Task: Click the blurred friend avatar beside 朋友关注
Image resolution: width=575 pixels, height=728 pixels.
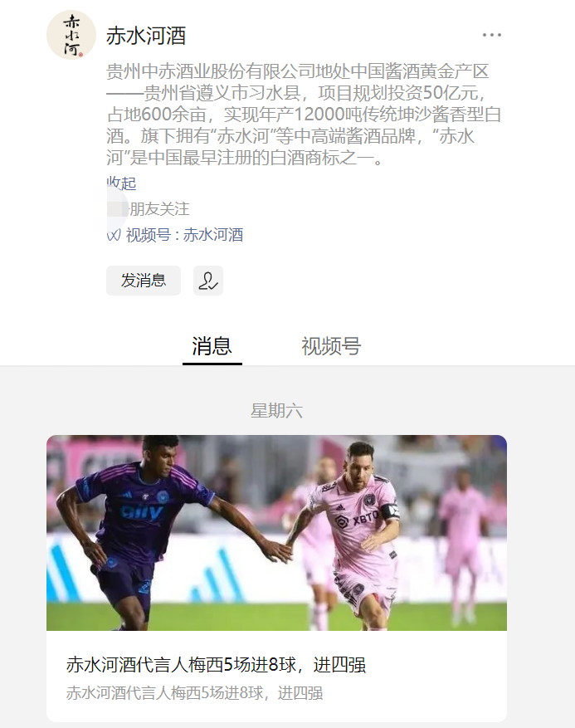Action: pyautogui.click(x=117, y=209)
